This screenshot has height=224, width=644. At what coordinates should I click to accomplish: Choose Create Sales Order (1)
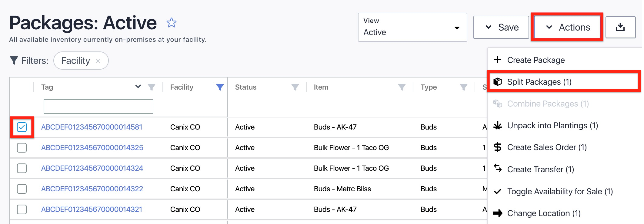[x=564, y=147]
